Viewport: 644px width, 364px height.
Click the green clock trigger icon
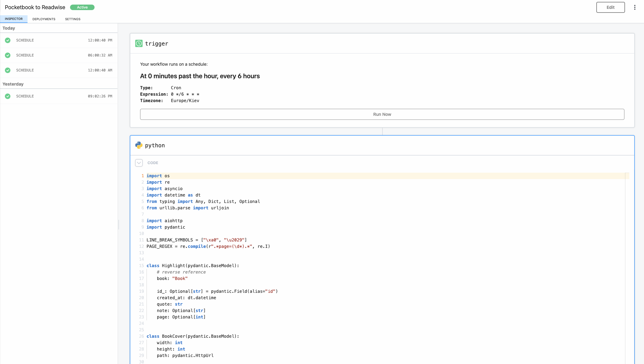point(139,43)
